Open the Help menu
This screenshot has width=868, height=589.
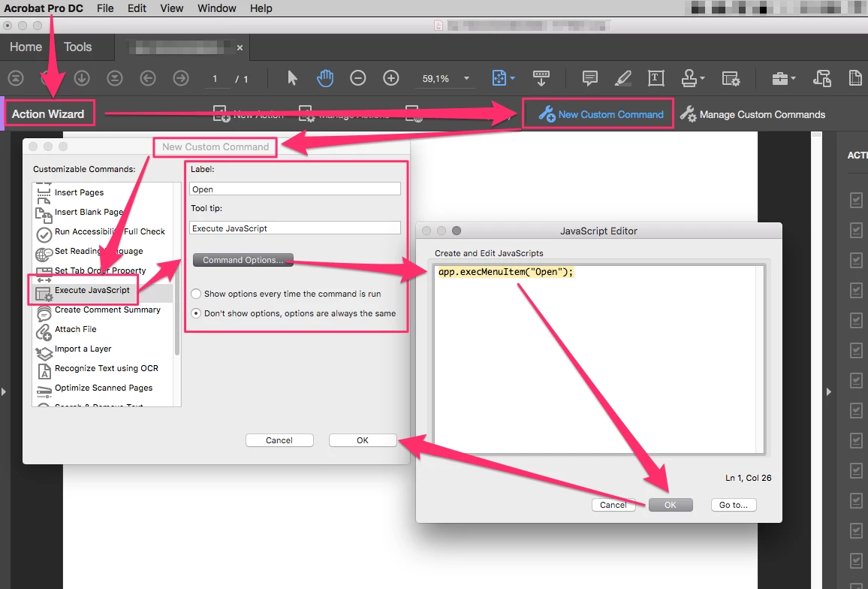pyautogui.click(x=261, y=8)
